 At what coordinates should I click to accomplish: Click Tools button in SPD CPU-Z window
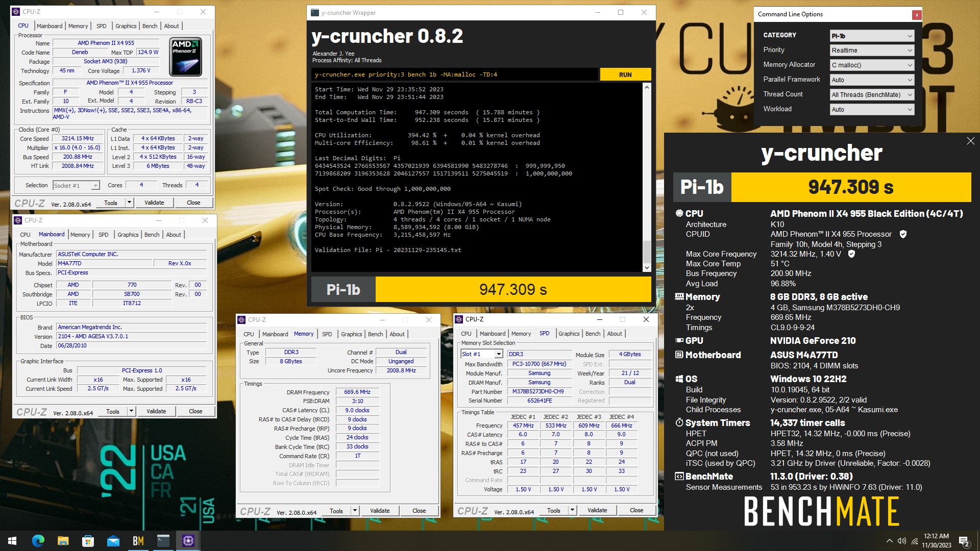click(x=554, y=510)
